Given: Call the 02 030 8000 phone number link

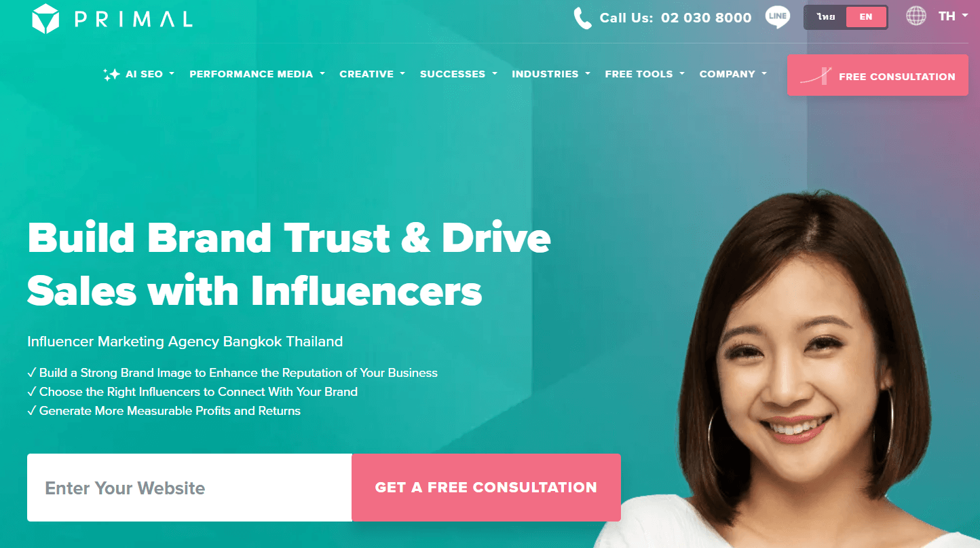Looking at the screenshot, I should [706, 18].
